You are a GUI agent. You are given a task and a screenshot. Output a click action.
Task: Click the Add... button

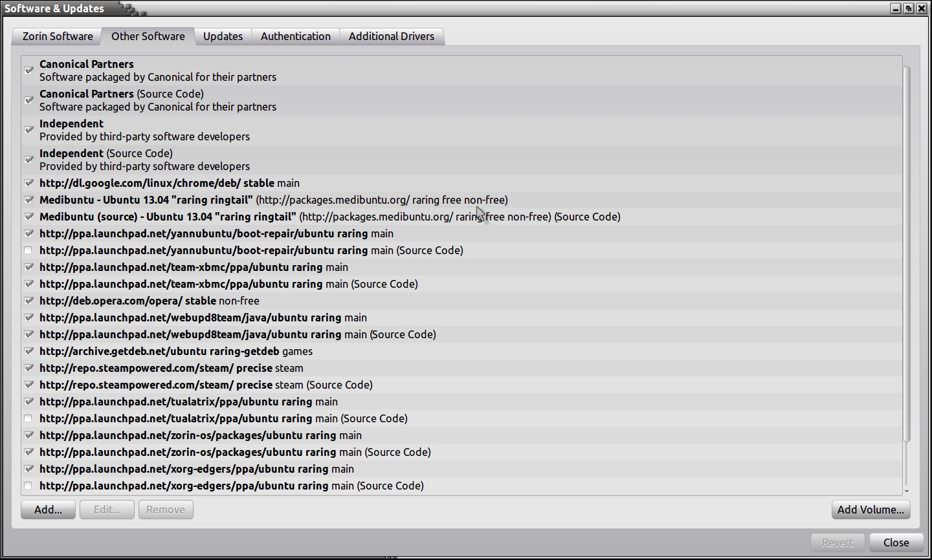point(48,510)
